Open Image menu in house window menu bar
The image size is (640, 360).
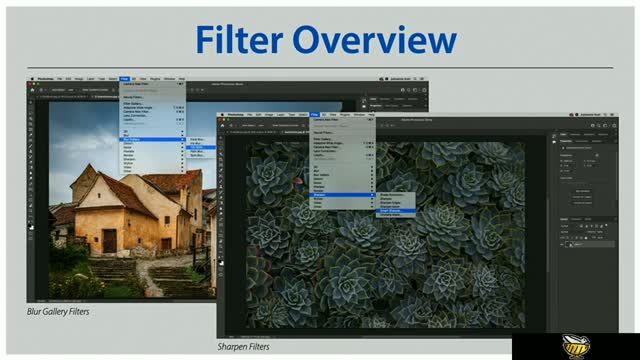pos(79,79)
